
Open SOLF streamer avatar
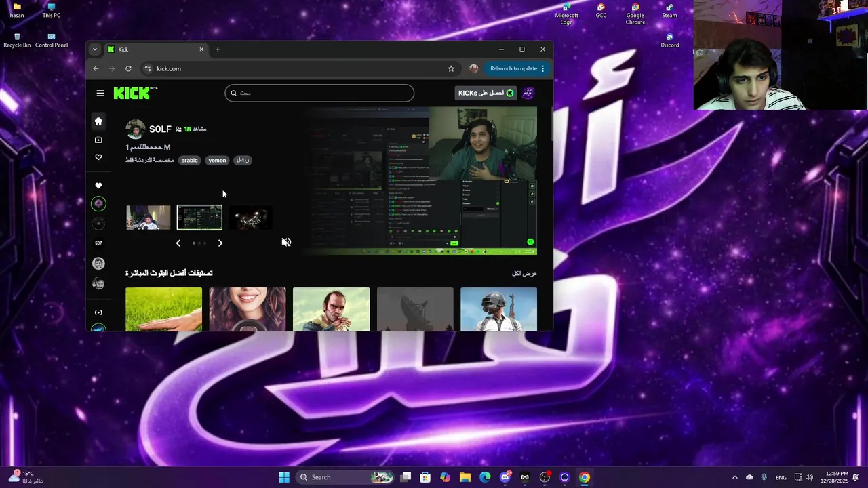click(136, 129)
